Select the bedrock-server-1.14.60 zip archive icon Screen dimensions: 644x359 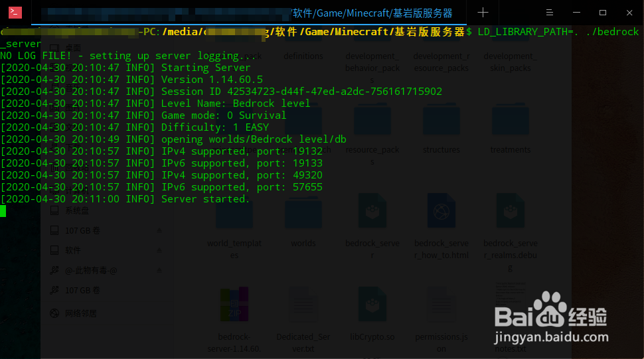[234, 304]
